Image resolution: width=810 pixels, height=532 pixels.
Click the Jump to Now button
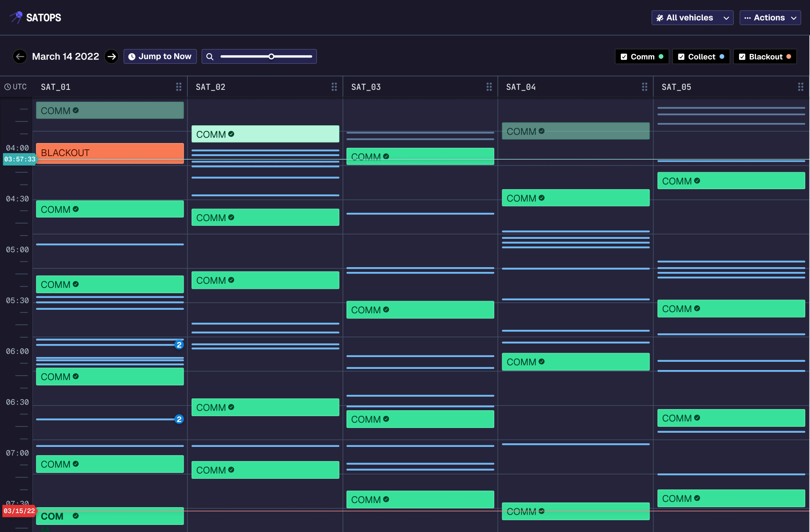coord(160,56)
